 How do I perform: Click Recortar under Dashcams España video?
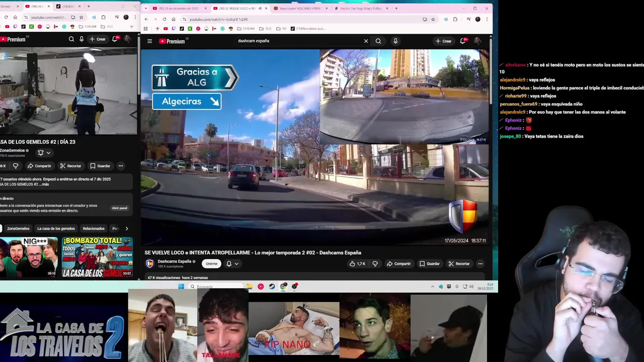pos(459,263)
